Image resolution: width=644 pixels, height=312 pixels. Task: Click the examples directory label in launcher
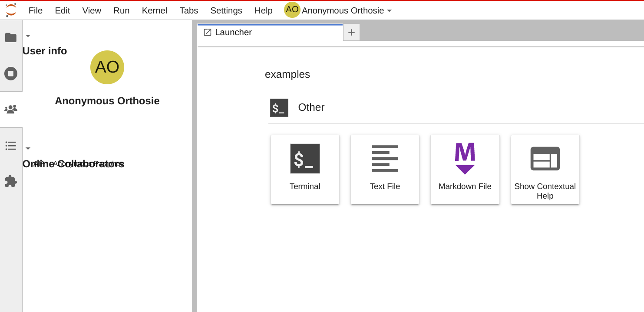pos(287,74)
